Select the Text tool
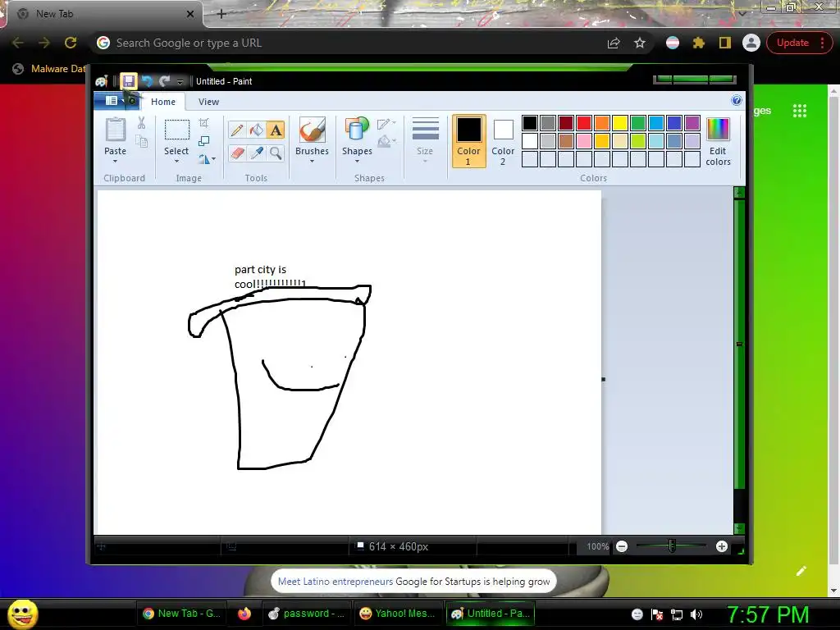This screenshot has width=840, height=630. click(276, 130)
